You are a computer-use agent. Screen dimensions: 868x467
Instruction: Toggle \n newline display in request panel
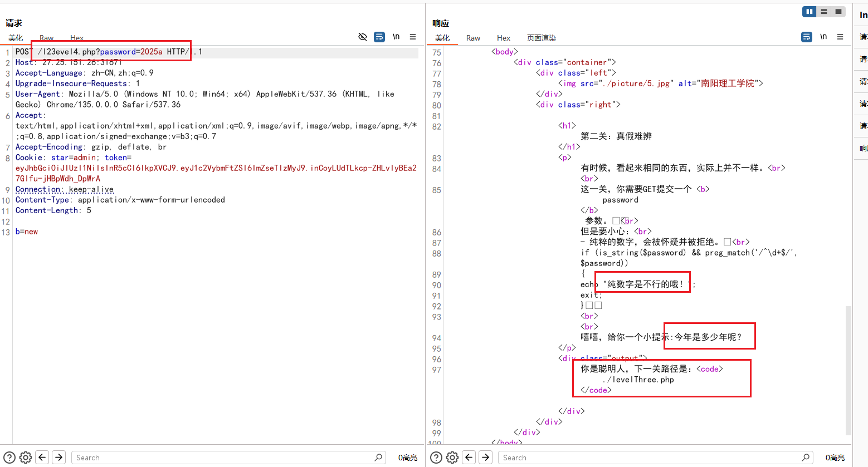pos(396,37)
